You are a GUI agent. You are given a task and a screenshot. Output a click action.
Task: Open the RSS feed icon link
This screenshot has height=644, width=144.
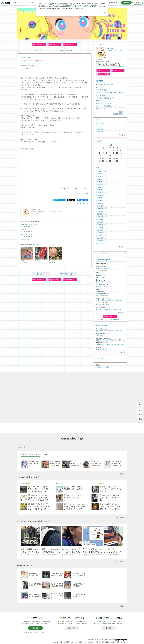(x=98, y=365)
